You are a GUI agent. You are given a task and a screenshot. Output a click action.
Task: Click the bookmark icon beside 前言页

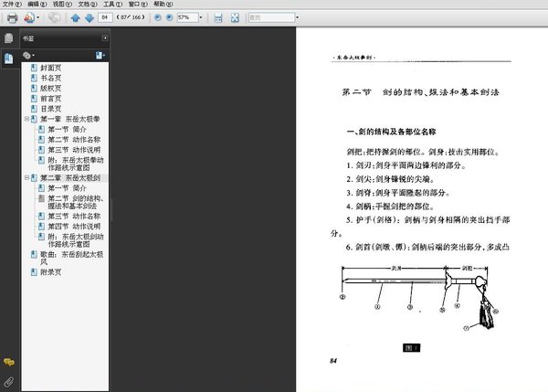pyautogui.click(x=34, y=99)
